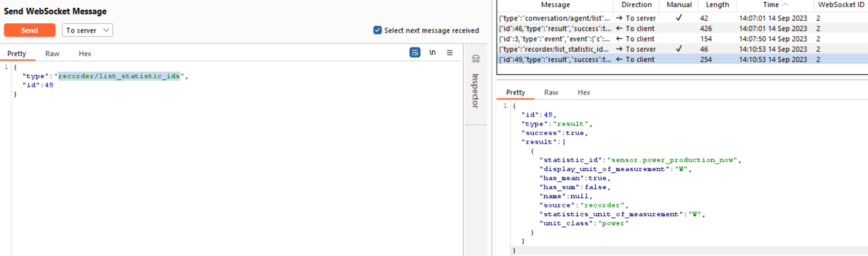The image size is (868, 256).
Task: Switch to Hex tab in message editor
Action: 85,54
